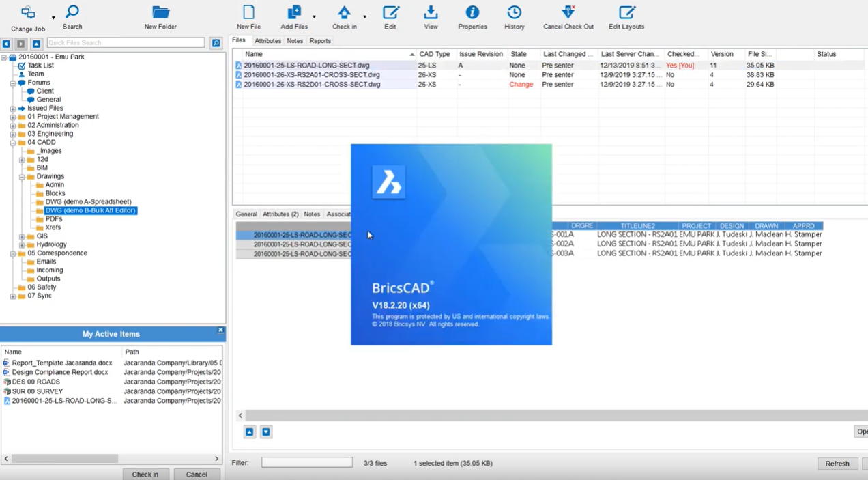This screenshot has height=480, width=868.
Task: Open History from the toolbar
Action: click(515, 12)
